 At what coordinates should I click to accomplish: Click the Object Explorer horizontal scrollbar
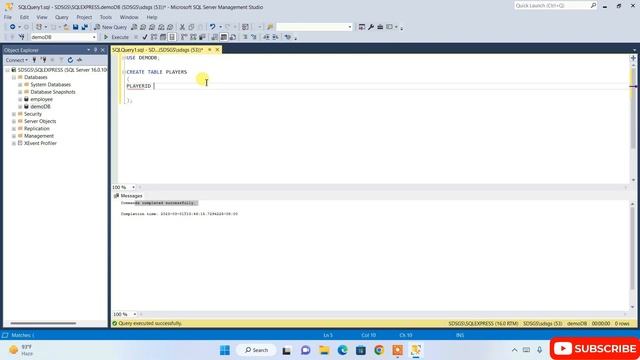point(43,323)
